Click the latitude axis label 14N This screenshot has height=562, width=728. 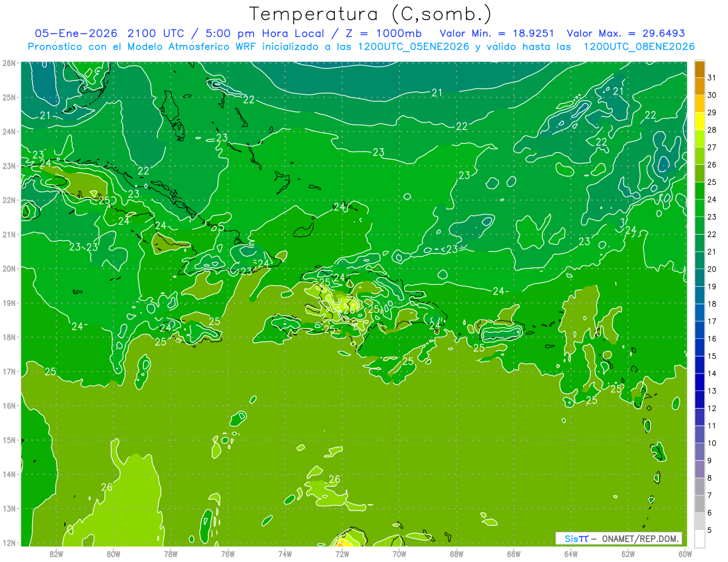pos(9,474)
